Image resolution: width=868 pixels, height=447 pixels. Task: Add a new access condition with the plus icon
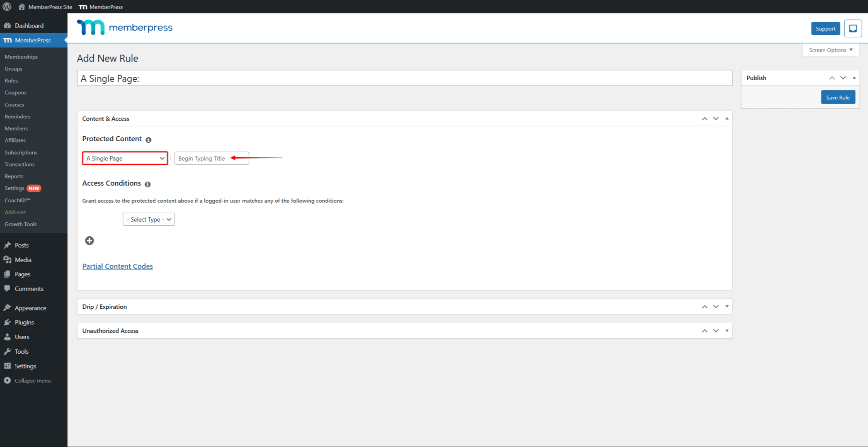coord(89,240)
